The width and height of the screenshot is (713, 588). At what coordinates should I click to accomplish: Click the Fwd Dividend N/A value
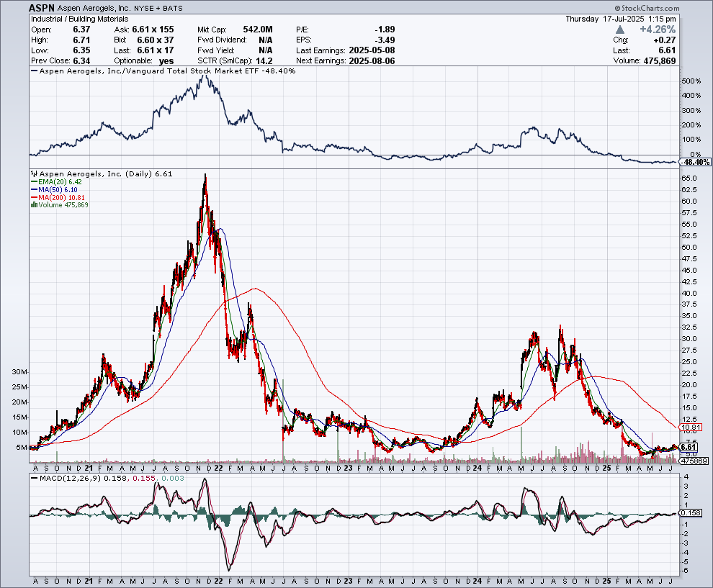[266, 40]
